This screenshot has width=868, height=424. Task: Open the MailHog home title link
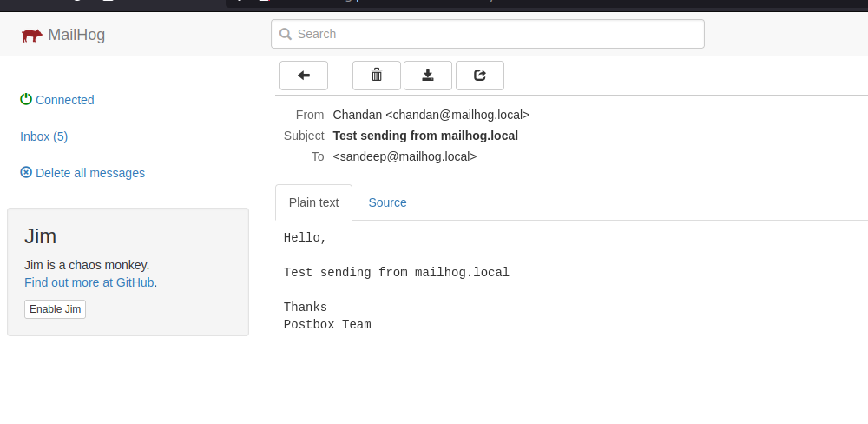[x=76, y=35]
